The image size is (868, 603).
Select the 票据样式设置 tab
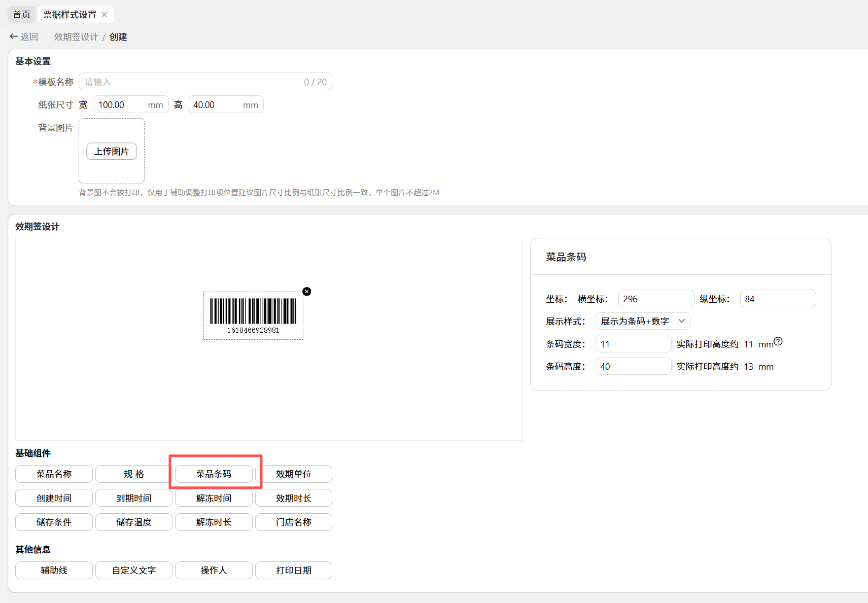(x=70, y=15)
